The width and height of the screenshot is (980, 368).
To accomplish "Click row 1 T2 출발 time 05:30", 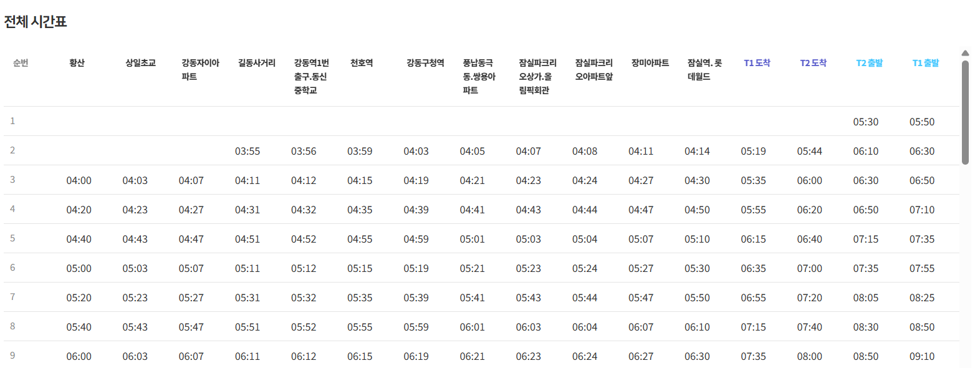I will click(x=865, y=122).
